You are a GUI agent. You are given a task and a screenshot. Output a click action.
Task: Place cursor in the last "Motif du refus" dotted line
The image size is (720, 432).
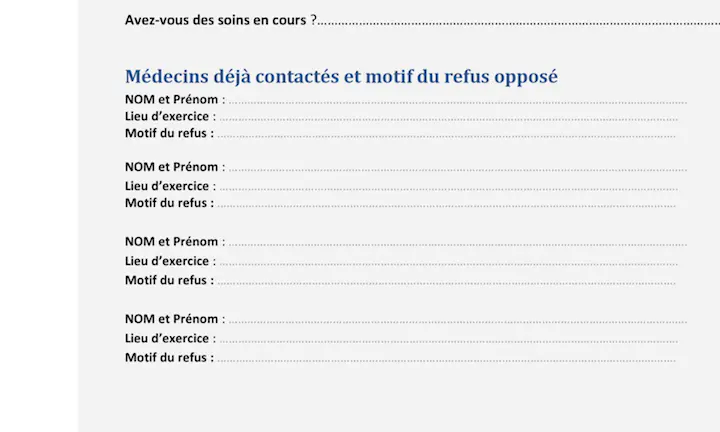click(x=446, y=359)
